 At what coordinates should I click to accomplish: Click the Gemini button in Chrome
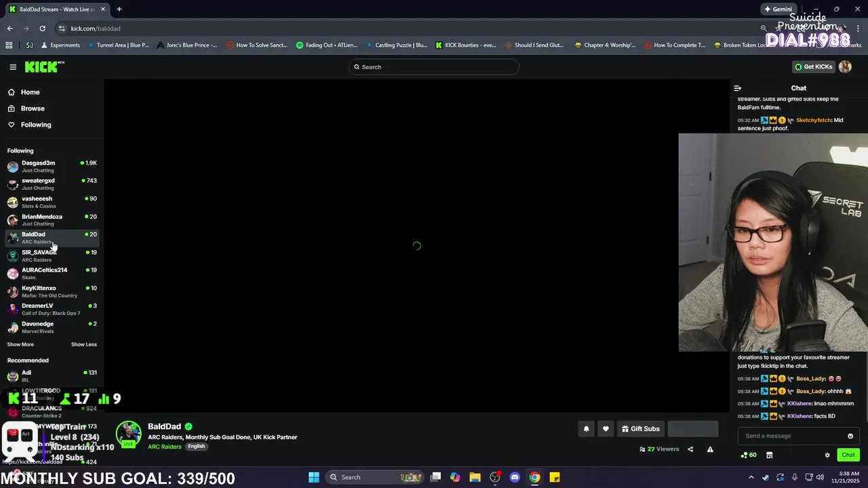click(x=778, y=9)
